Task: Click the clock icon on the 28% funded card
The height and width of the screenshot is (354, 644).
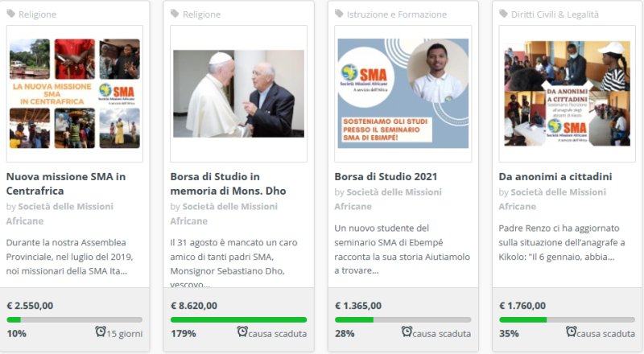Action: pyautogui.click(x=407, y=332)
